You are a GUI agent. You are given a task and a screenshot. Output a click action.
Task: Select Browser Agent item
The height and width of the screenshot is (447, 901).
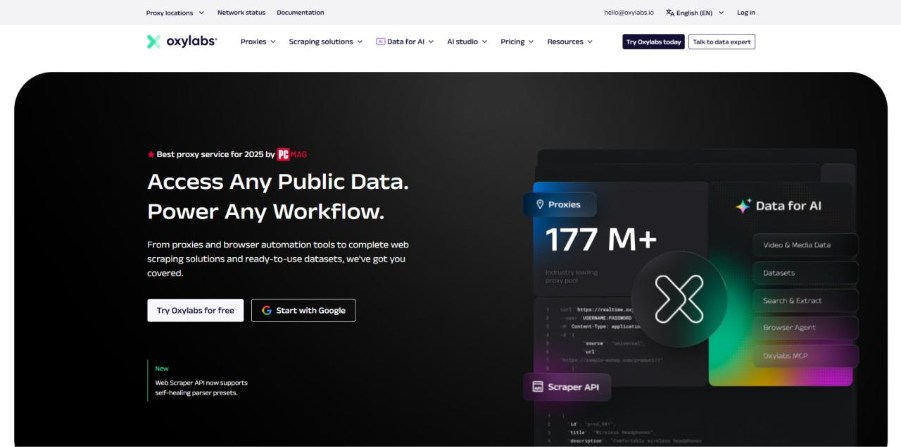(806, 327)
